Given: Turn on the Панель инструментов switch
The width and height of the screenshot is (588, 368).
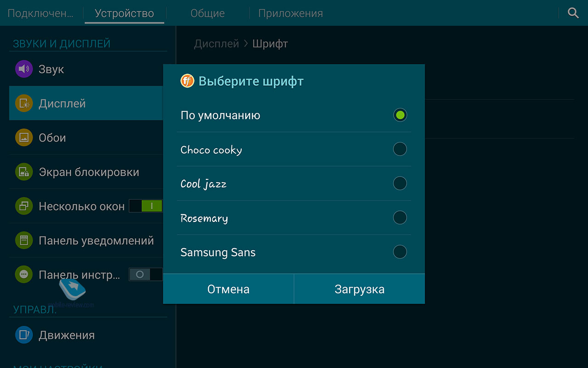Looking at the screenshot, I should 146,275.
